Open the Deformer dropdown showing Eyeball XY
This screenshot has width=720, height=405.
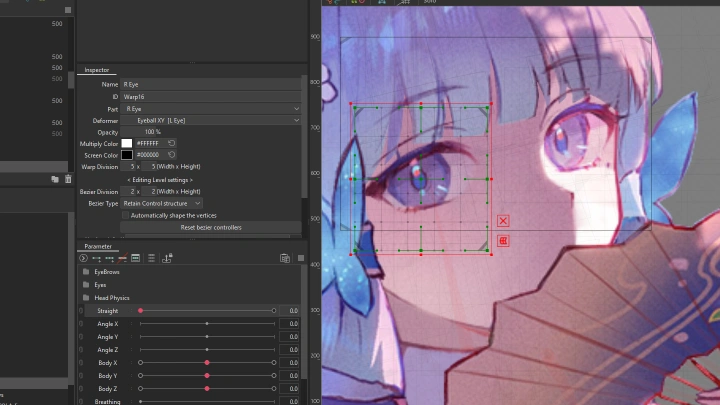point(211,120)
